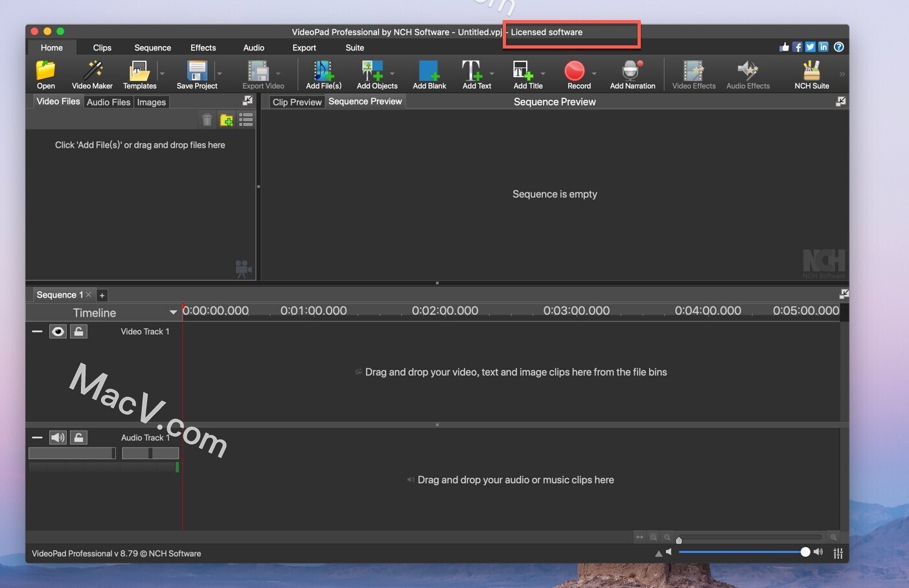Open Record dropdown arrow
Viewport: 909px width, 588px height.
click(594, 73)
